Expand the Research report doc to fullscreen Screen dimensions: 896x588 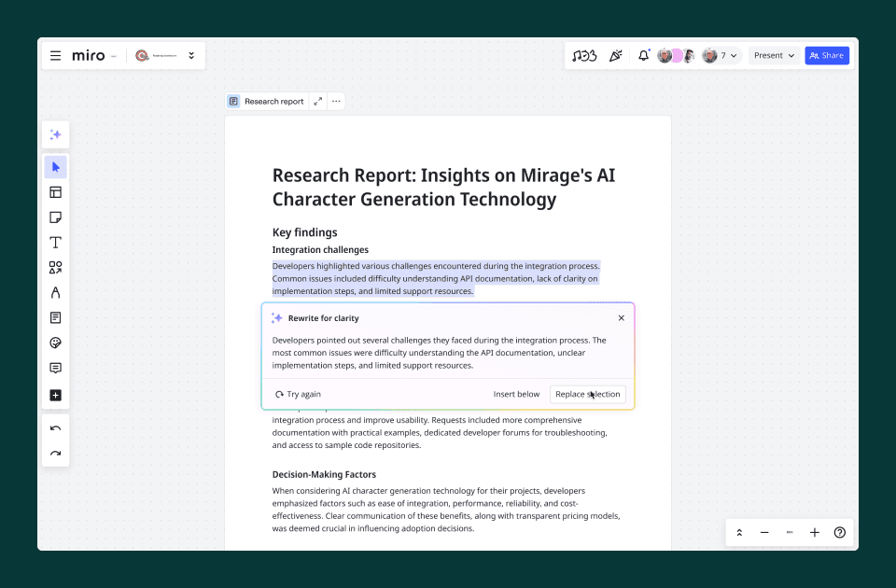(x=317, y=101)
